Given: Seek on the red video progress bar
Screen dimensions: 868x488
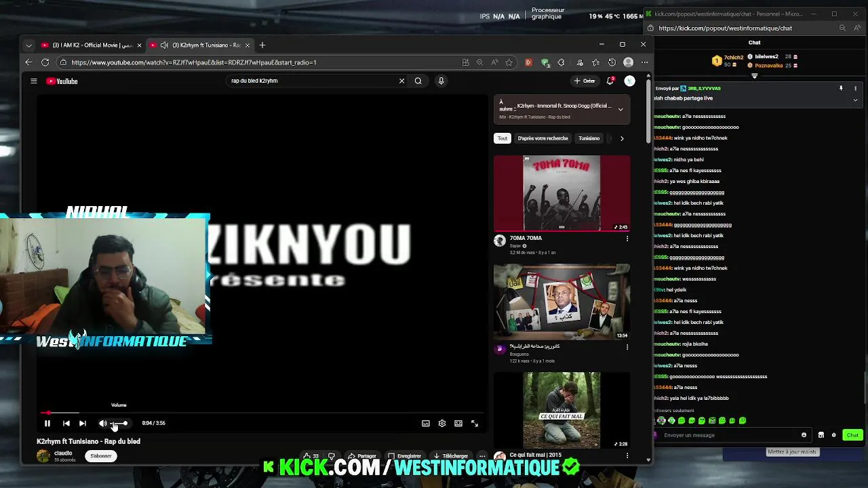Looking at the screenshot, I should tap(261, 412).
